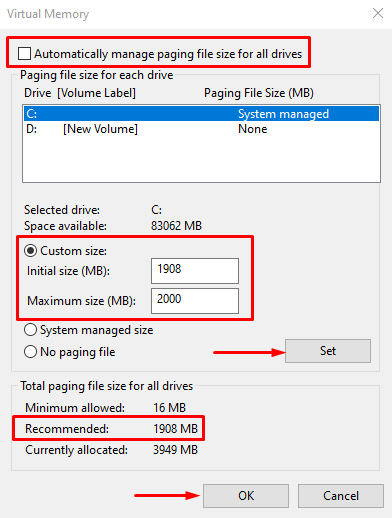This screenshot has height=518, width=392.
Task: Close the Virtual Memory dialog
Action: pyautogui.click(x=378, y=13)
